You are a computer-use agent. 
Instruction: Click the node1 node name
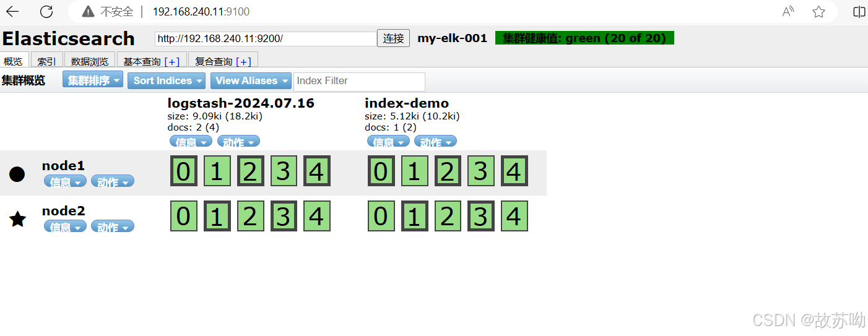(x=63, y=166)
